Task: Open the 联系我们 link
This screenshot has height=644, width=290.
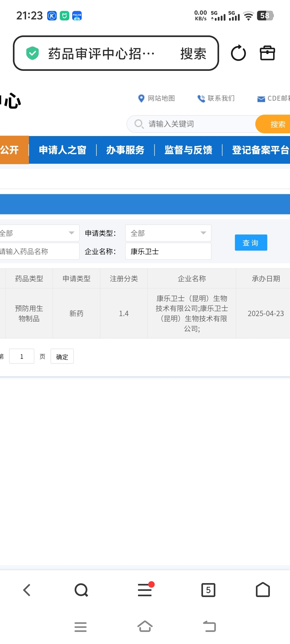Action: tap(221, 98)
